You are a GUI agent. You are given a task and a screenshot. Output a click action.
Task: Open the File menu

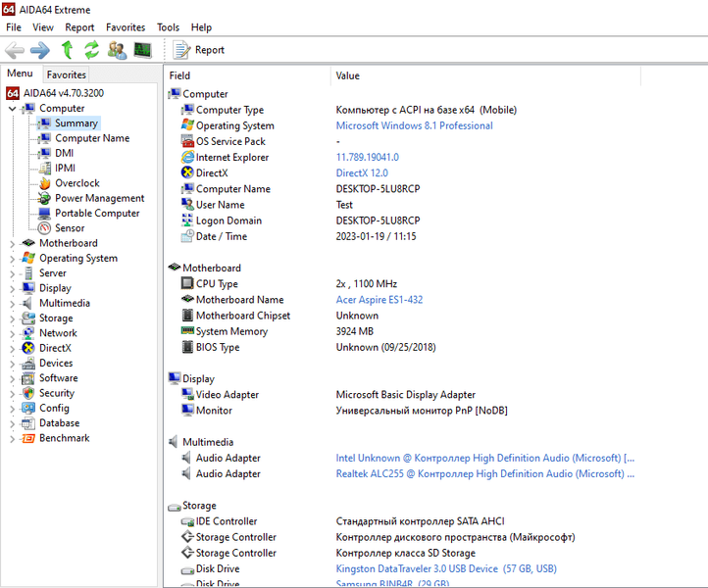(x=14, y=27)
